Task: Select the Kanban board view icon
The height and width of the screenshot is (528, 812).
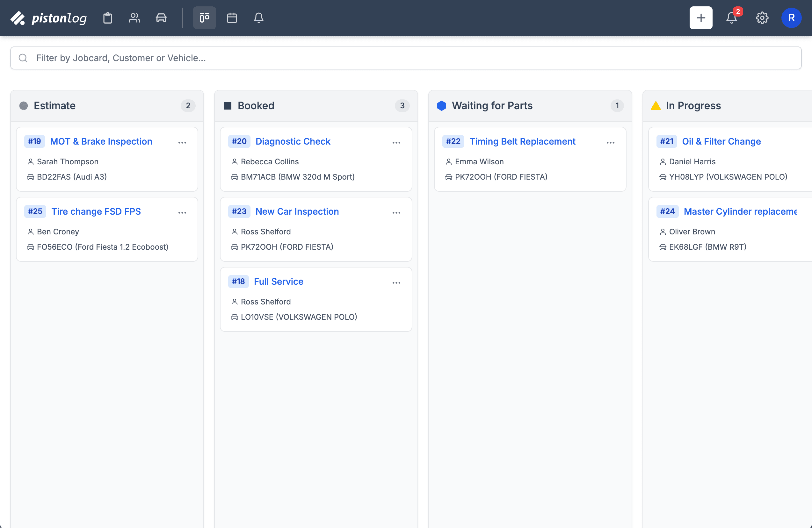Action: tap(204, 18)
